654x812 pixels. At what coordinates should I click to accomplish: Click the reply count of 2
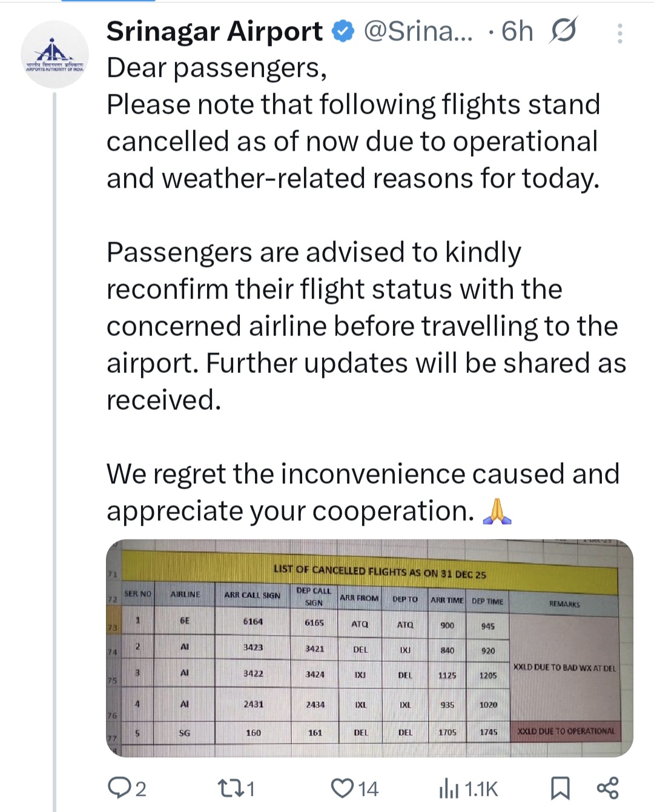pyautogui.click(x=140, y=789)
